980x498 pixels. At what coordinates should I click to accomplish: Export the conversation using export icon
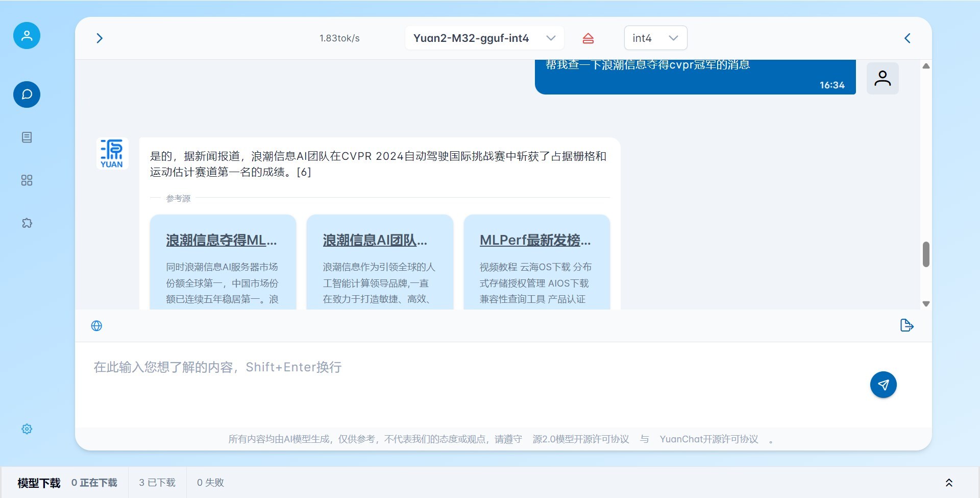click(x=906, y=325)
